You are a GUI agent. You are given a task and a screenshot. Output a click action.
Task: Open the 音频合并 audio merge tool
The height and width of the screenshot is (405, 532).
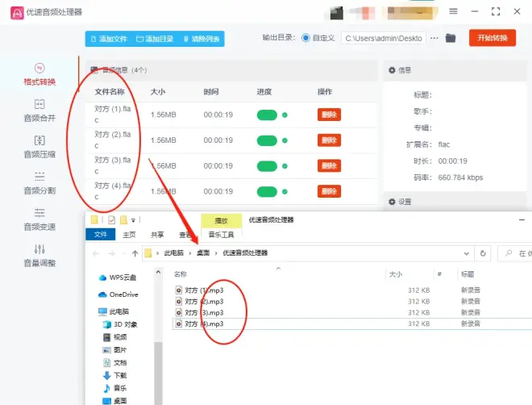click(x=39, y=111)
